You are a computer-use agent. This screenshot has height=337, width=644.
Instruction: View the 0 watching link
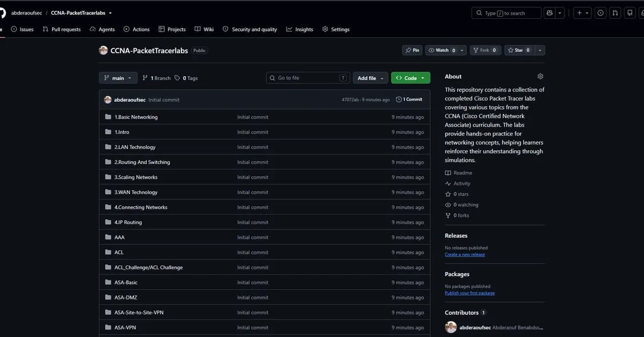462,205
